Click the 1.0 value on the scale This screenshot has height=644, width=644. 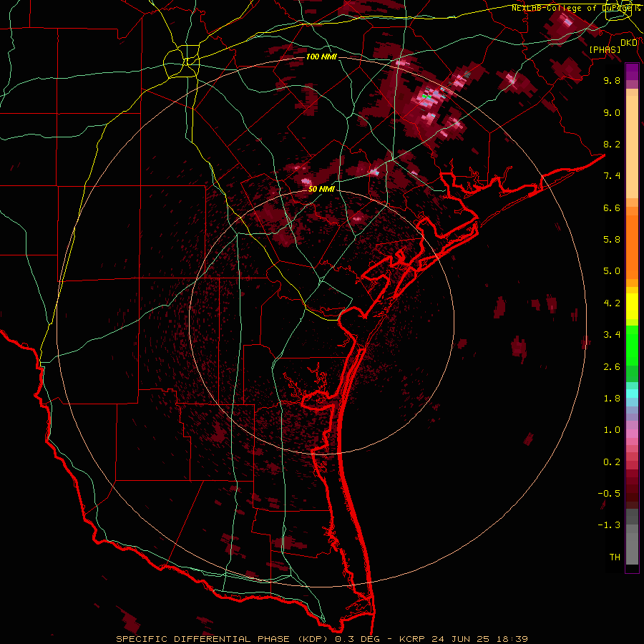tap(612, 430)
